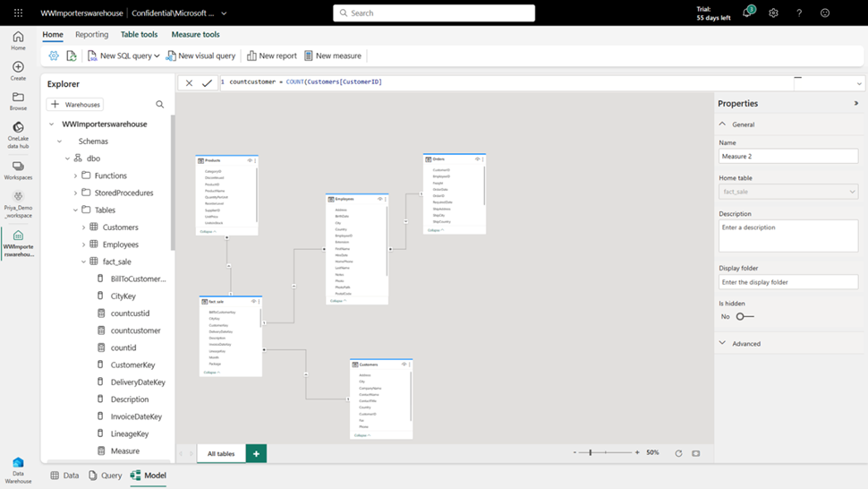
Task: Click the Description text area
Action: 788,236
